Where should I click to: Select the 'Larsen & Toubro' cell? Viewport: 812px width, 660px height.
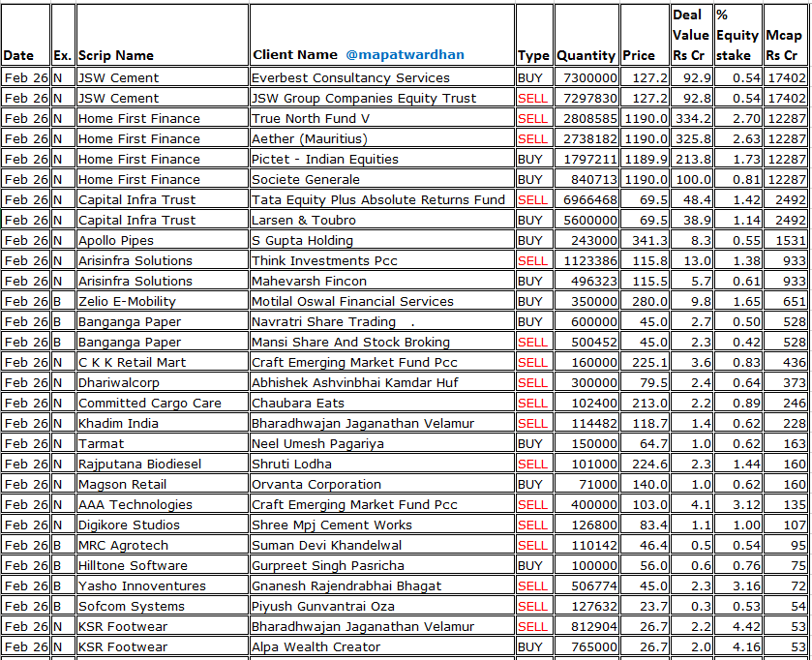(382, 220)
